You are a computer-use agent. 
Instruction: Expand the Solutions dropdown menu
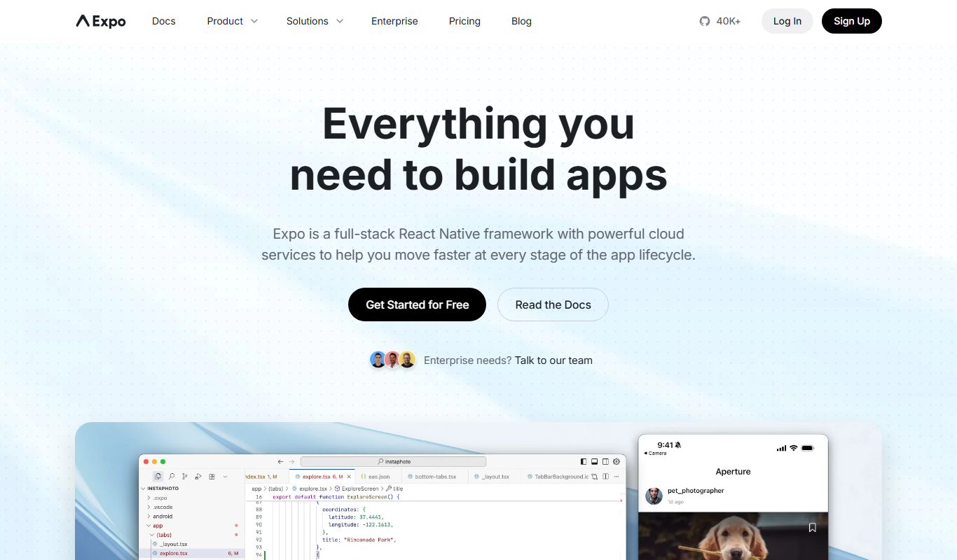coord(315,21)
